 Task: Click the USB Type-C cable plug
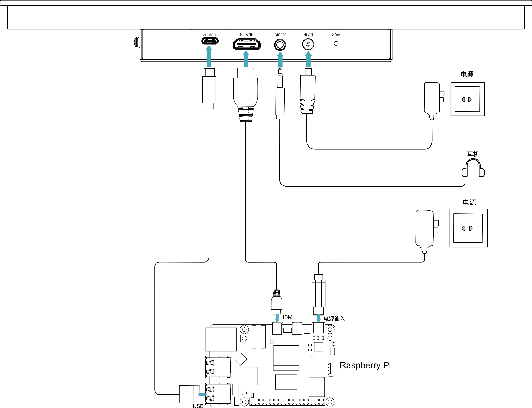[x=209, y=88]
